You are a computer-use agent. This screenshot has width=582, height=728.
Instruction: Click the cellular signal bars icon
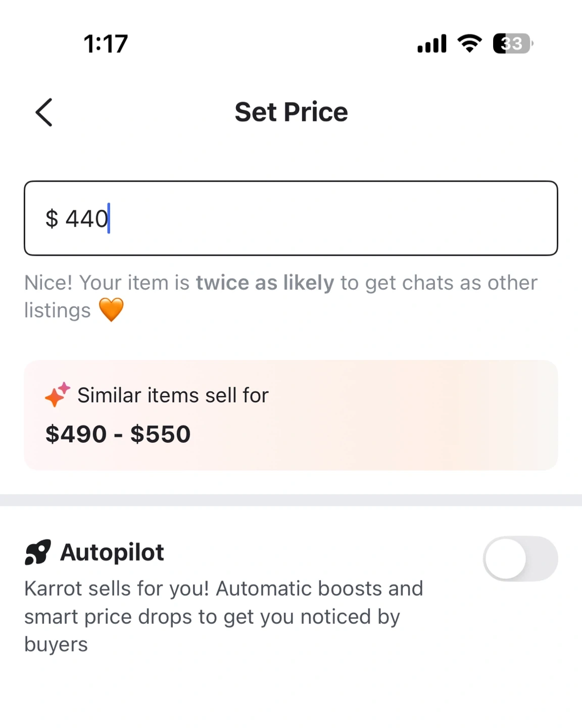pyautogui.click(x=432, y=43)
